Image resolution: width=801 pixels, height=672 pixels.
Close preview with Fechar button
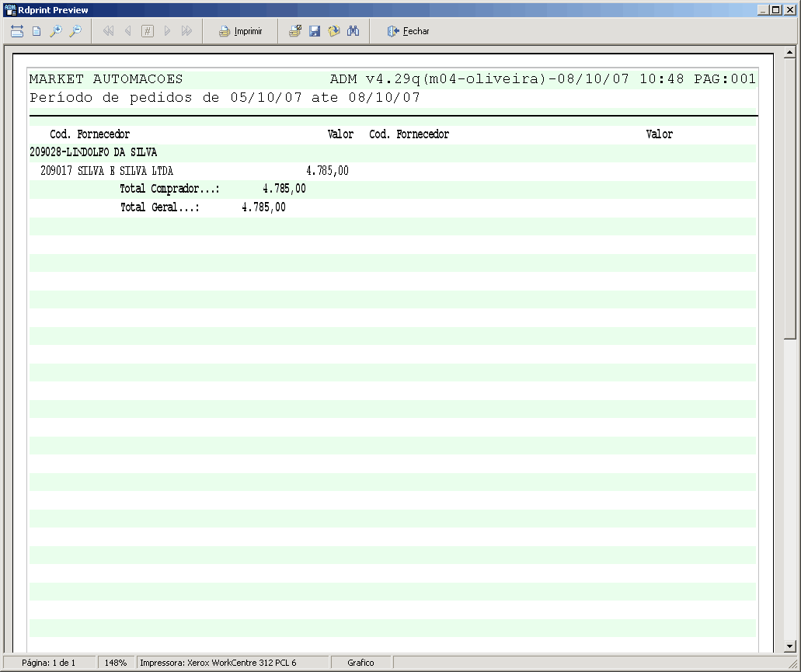[x=408, y=31]
